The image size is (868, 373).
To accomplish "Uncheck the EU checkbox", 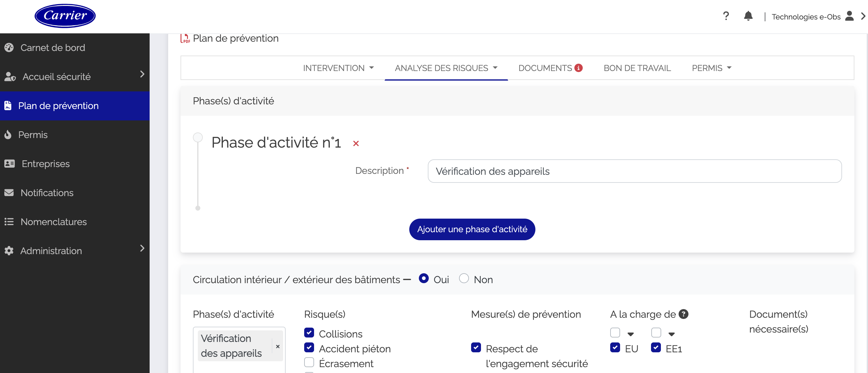I will (x=615, y=347).
